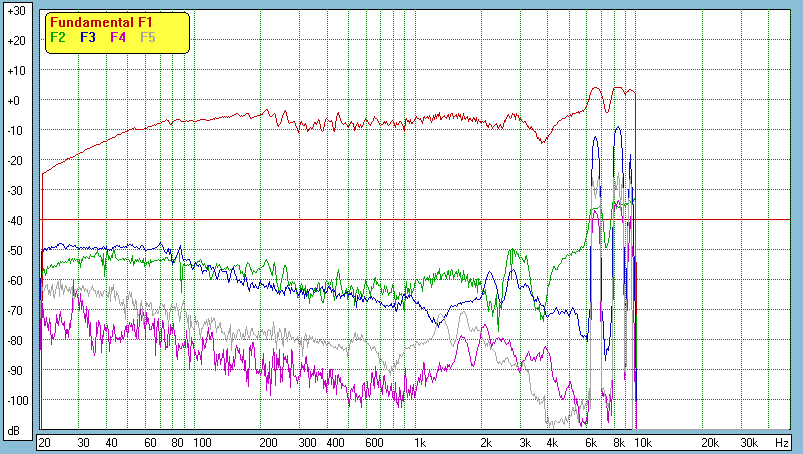Click the 30k frequency axis label
This screenshot has height=454, width=803.
pyautogui.click(x=747, y=442)
